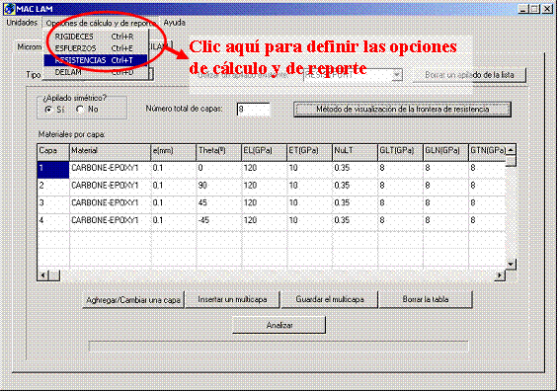Viewport: 559px width, 392px height.
Task: Choose RESISTENCIAS menu entry
Action: 95,60
